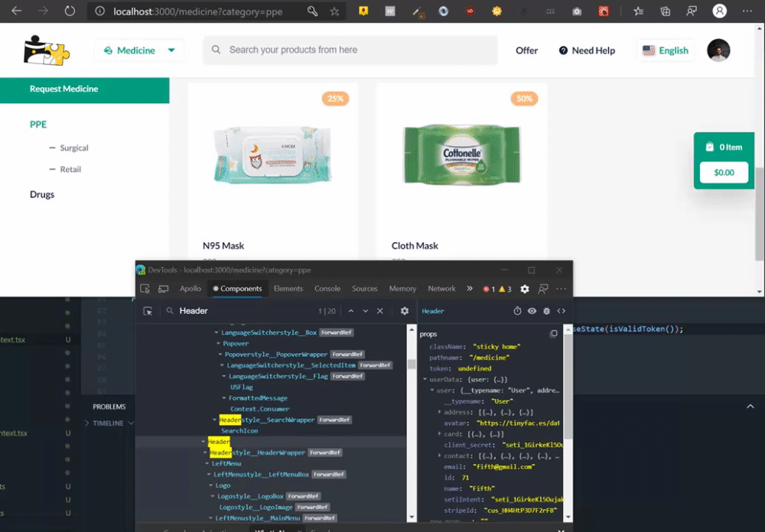The width and height of the screenshot is (765, 532).
Task: Clear the Header search with X
Action: click(x=380, y=311)
